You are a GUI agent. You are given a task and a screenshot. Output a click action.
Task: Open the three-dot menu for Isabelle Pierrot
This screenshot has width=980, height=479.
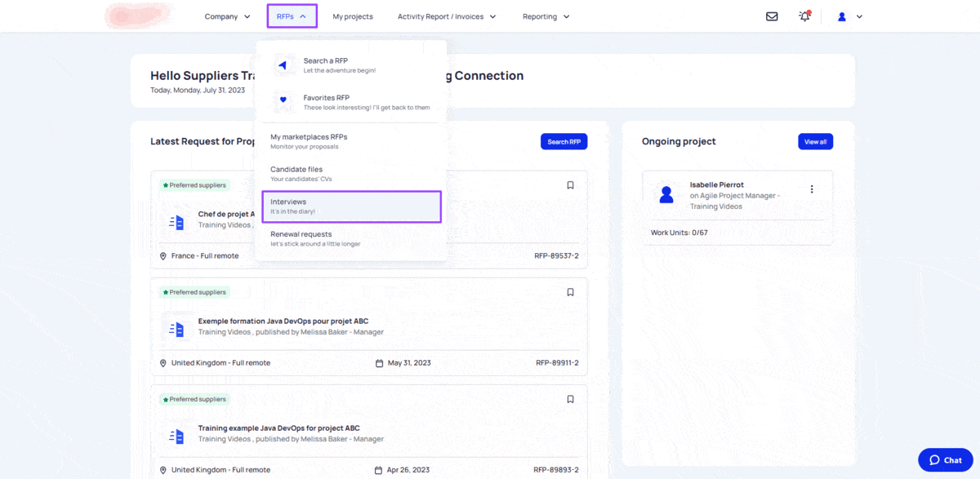coord(811,189)
